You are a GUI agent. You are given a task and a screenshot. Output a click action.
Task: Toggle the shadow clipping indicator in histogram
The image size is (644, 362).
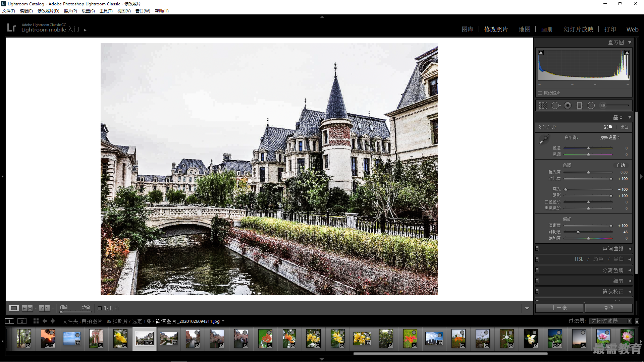pos(541,53)
